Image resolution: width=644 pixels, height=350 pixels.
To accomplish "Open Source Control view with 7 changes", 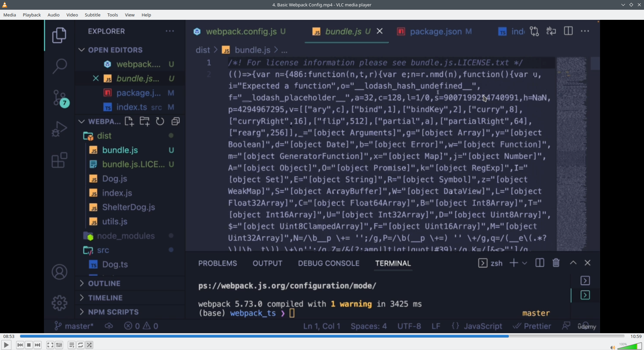I will tap(61, 98).
